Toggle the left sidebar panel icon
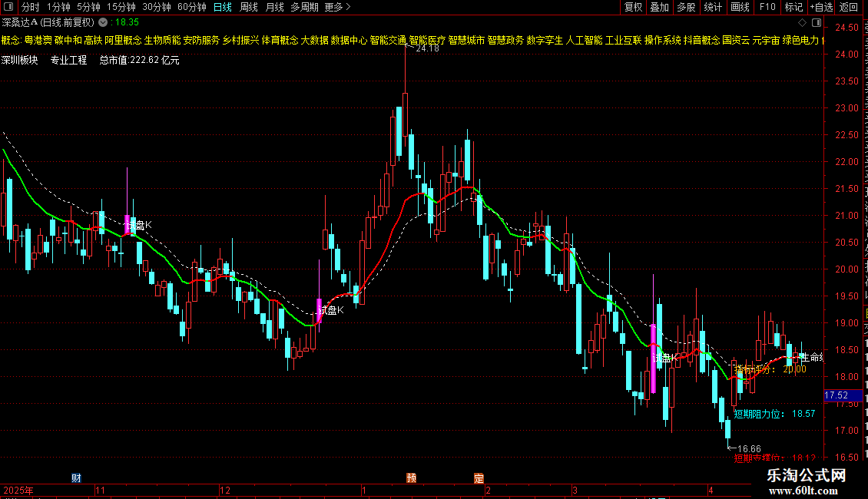This screenshot has width=868, height=499. (x=8, y=7)
